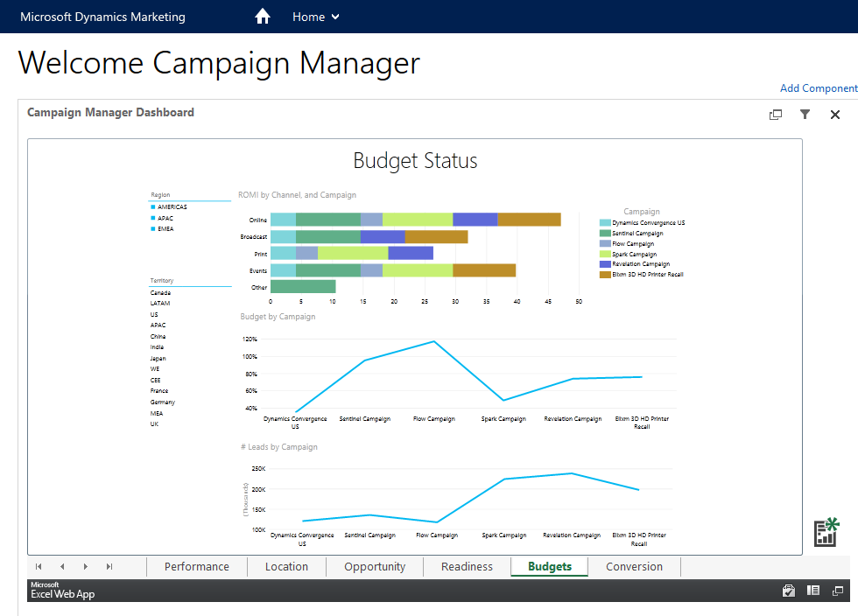Viewport: 858px width, 616px height.
Task: Click the Add Component link
Action: [819, 88]
